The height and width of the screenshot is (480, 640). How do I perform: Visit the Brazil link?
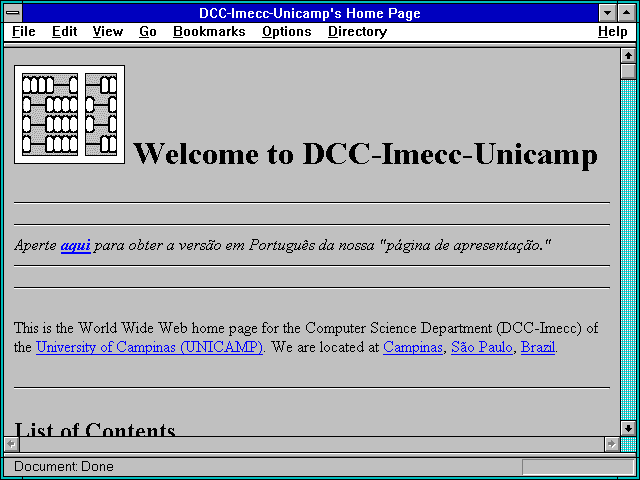point(538,347)
